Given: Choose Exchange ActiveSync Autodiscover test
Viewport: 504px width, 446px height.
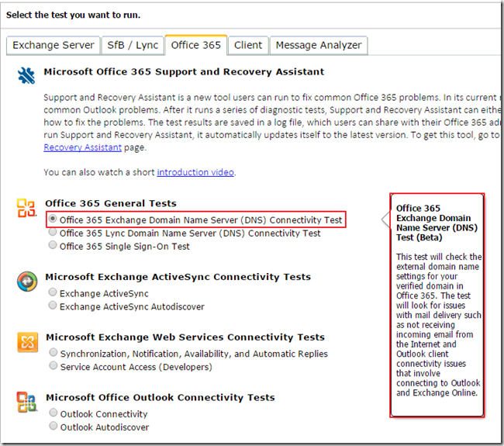Looking at the screenshot, I should point(53,306).
